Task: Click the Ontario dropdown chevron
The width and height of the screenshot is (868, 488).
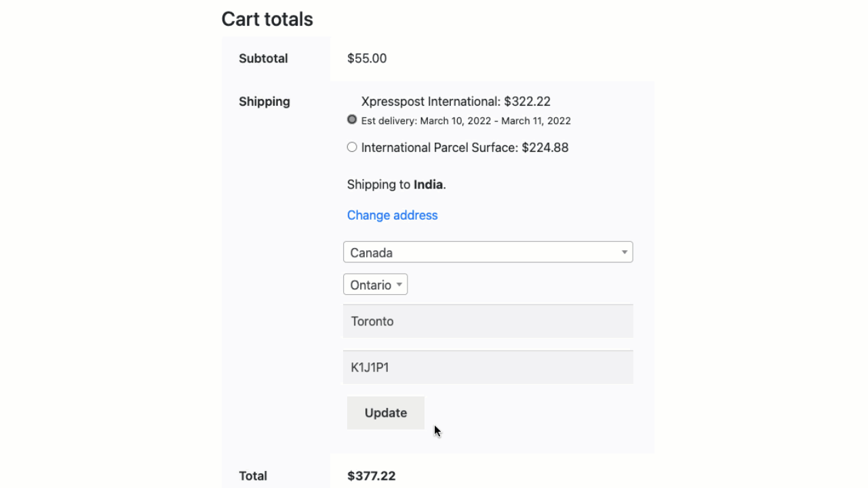Action: 399,284
